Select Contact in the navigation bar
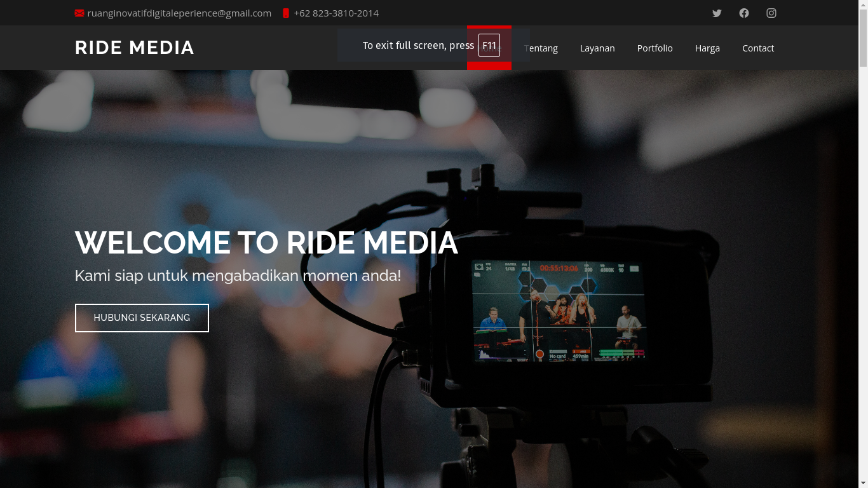868x488 pixels. pyautogui.click(x=758, y=48)
